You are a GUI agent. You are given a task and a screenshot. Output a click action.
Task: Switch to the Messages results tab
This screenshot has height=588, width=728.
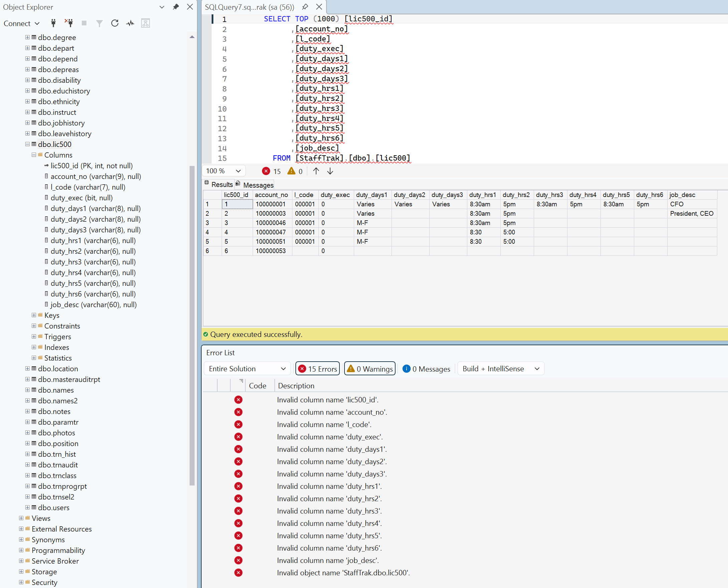255,185
